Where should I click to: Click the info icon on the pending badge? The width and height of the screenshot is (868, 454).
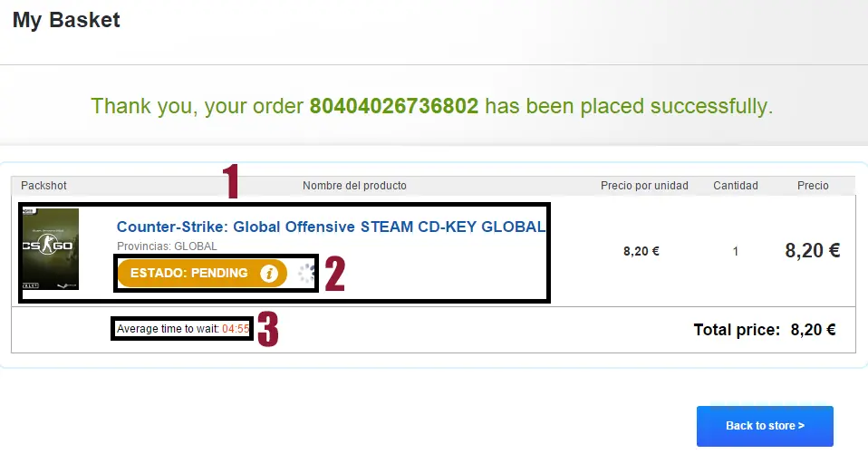(268, 274)
